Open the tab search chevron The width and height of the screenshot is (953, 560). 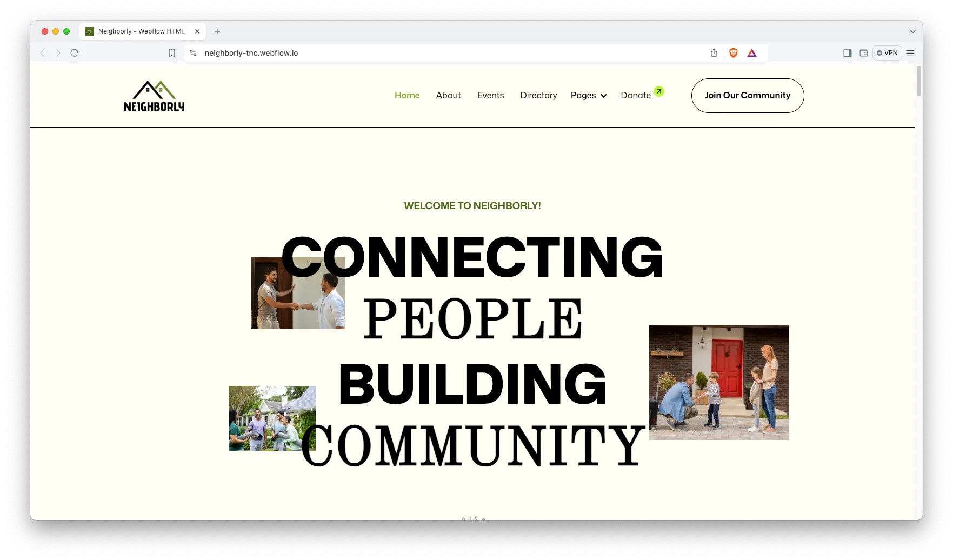point(913,31)
